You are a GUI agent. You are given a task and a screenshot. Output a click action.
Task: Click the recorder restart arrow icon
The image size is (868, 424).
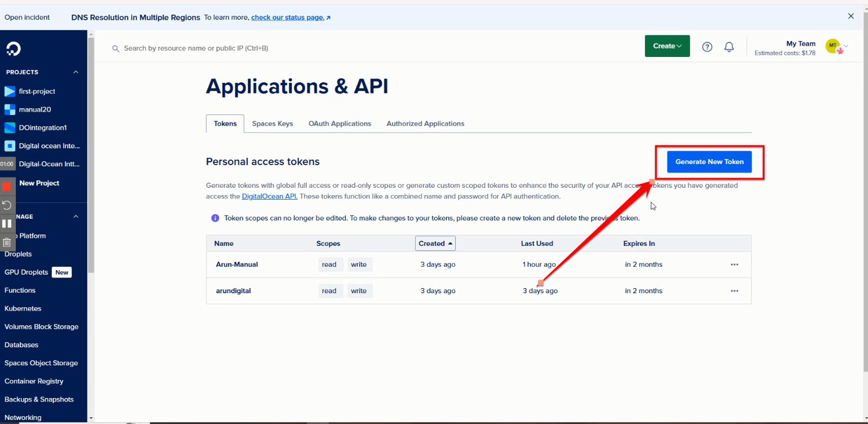[x=7, y=205]
